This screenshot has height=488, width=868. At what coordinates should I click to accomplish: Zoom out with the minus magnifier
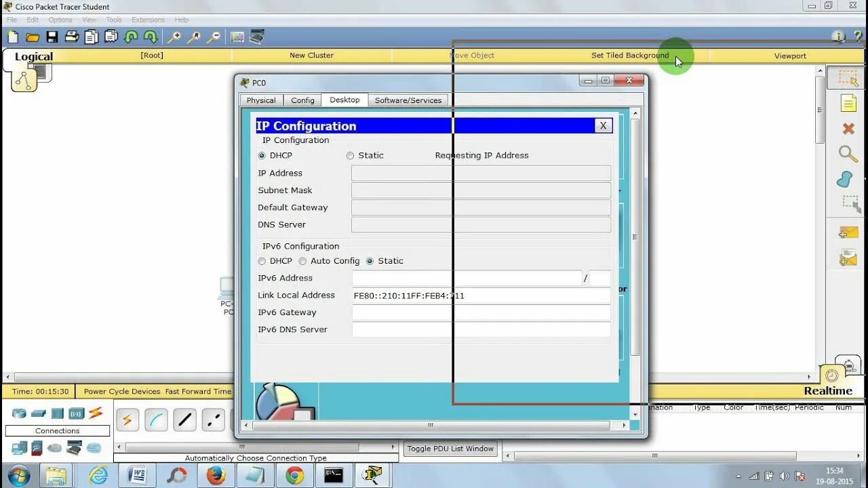pyautogui.click(x=214, y=37)
